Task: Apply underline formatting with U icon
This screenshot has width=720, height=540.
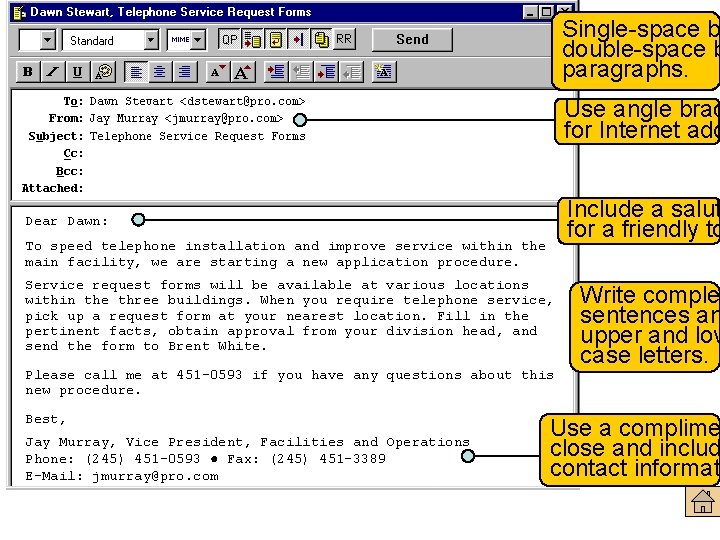Action: tap(77, 72)
